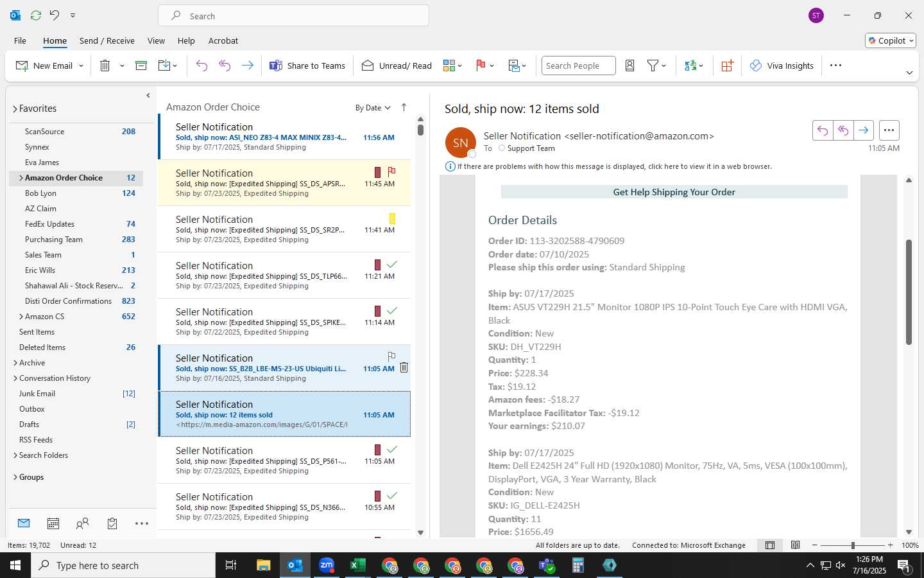Toggle checkmark on 10:55 AM message

click(x=392, y=496)
